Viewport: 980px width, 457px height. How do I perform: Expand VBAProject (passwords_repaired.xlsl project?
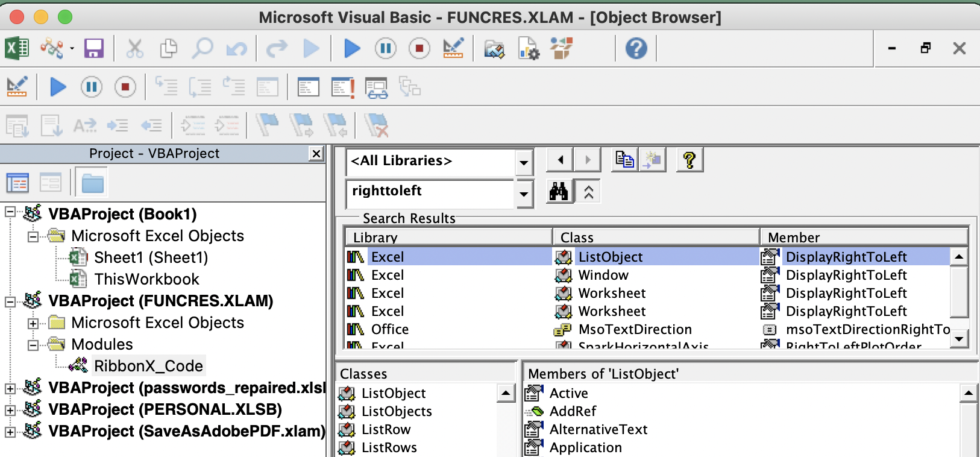click(10, 389)
